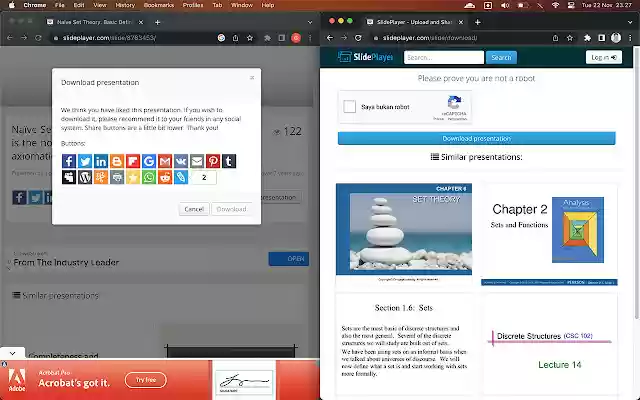Open new tab in right Chrome window
Screen dimensions: 640x400
click(478, 22)
